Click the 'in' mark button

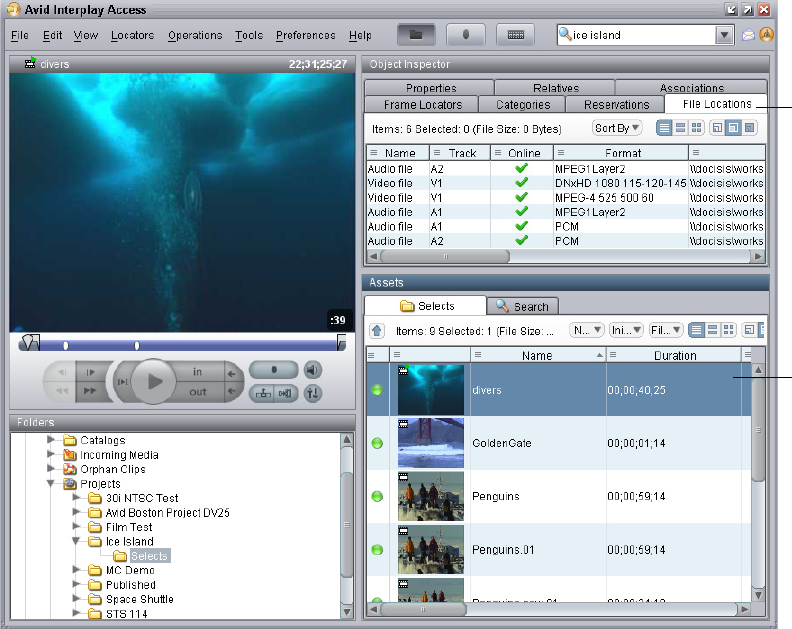click(x=198, y=372)
